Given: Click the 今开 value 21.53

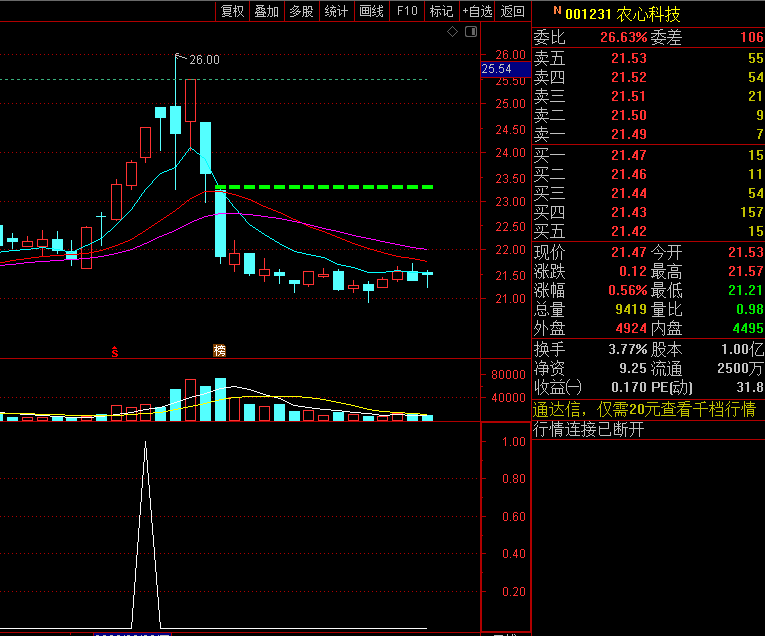Looking at the screenshot, I should coord(745,253).
